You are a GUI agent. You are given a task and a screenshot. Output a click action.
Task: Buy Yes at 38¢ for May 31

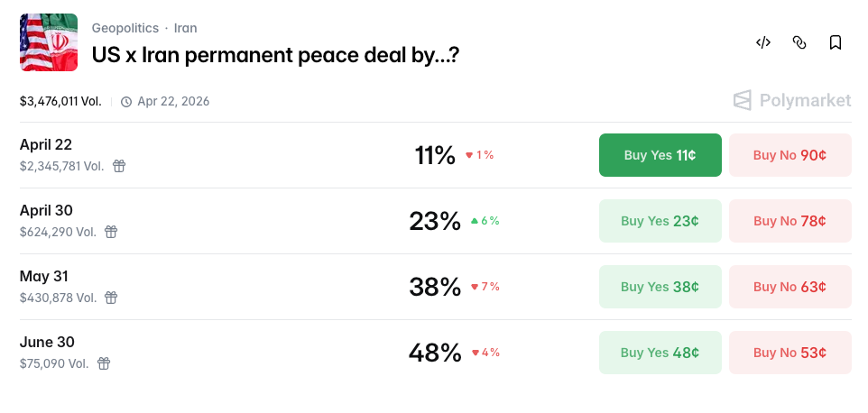tap(660, 287)
